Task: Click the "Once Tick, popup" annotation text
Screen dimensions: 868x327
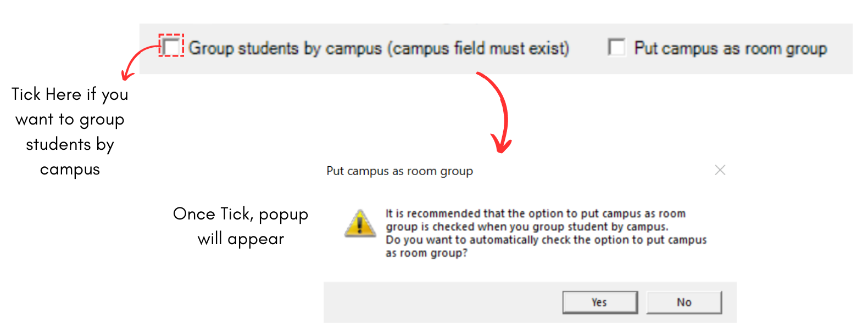Action: click(240, 214)
